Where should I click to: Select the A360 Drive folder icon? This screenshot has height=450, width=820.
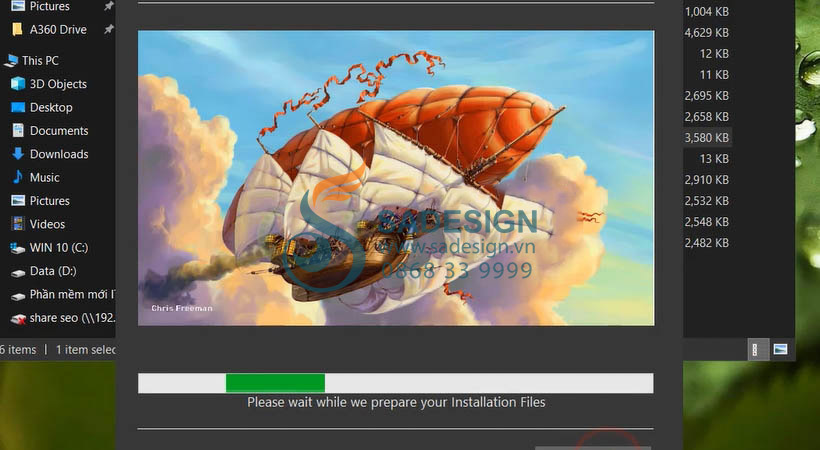click(x=17, y=29)
